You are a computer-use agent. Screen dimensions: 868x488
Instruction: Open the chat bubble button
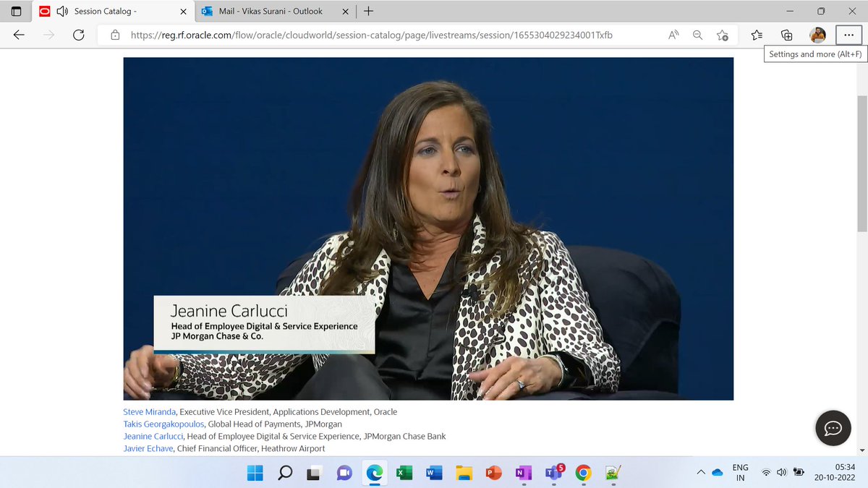(x=833, y=429)
